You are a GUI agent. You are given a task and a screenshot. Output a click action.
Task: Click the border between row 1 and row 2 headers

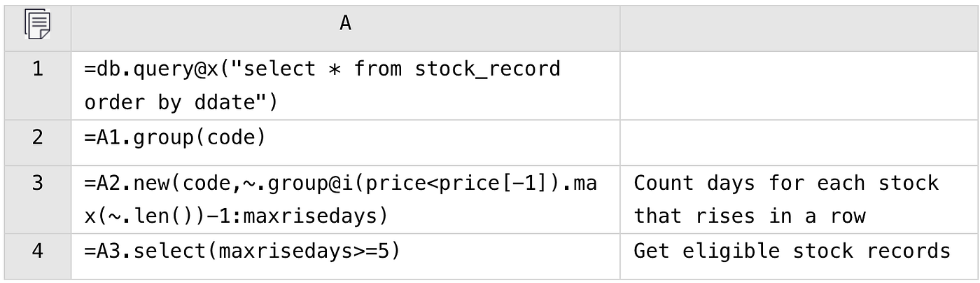click(37, 120)
